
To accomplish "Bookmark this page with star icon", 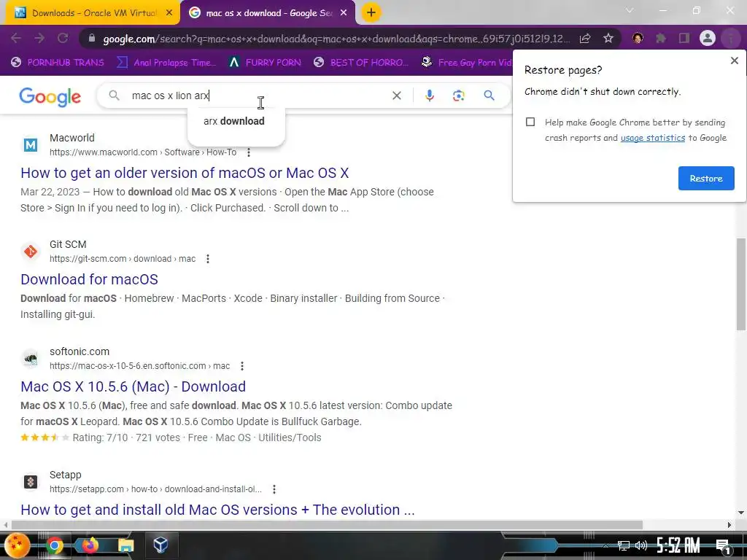I will click(x=608, y=39).
